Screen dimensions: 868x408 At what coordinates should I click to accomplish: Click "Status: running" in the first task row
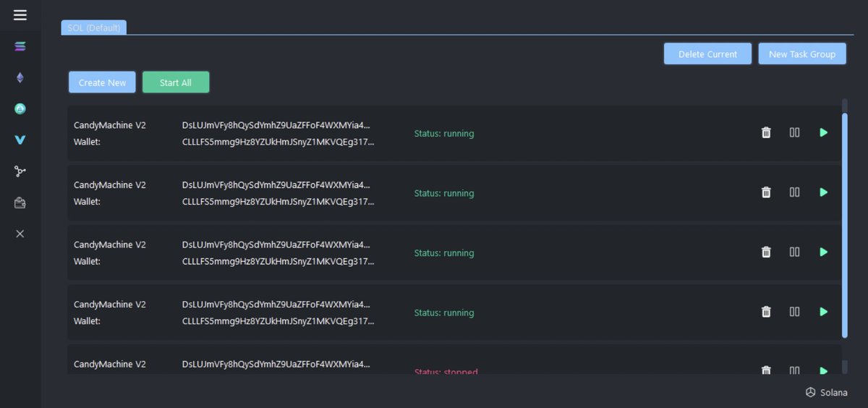coord(444,134)
